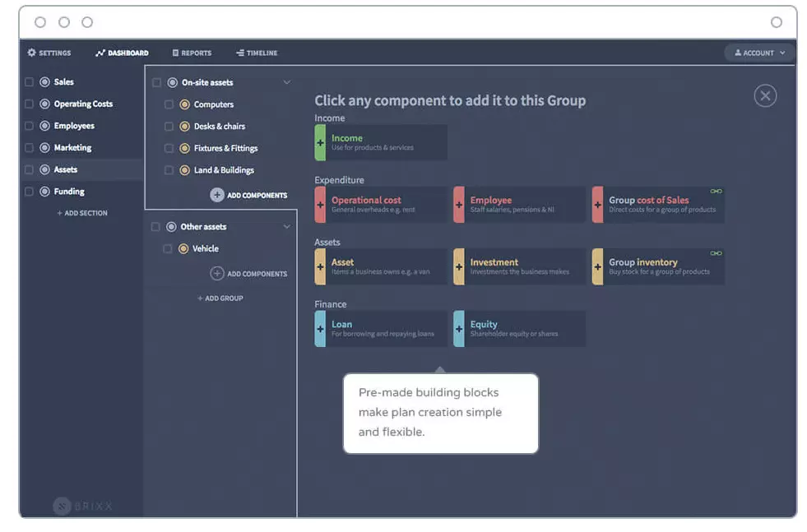Switch to the Reports tab
Viewport: 807px width, 532px height.
click(192, 53)
